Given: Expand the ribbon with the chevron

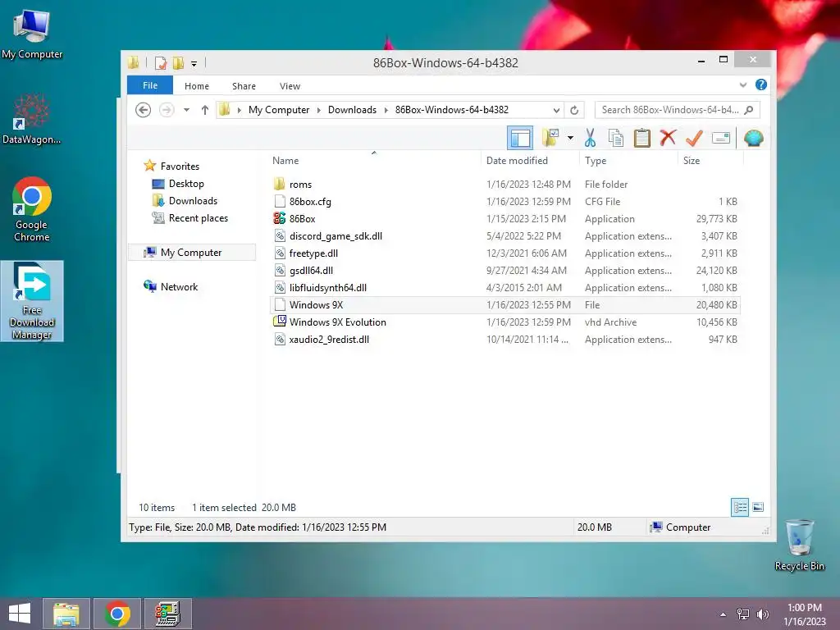Looking at the screenshot, I should click(743, 84).
